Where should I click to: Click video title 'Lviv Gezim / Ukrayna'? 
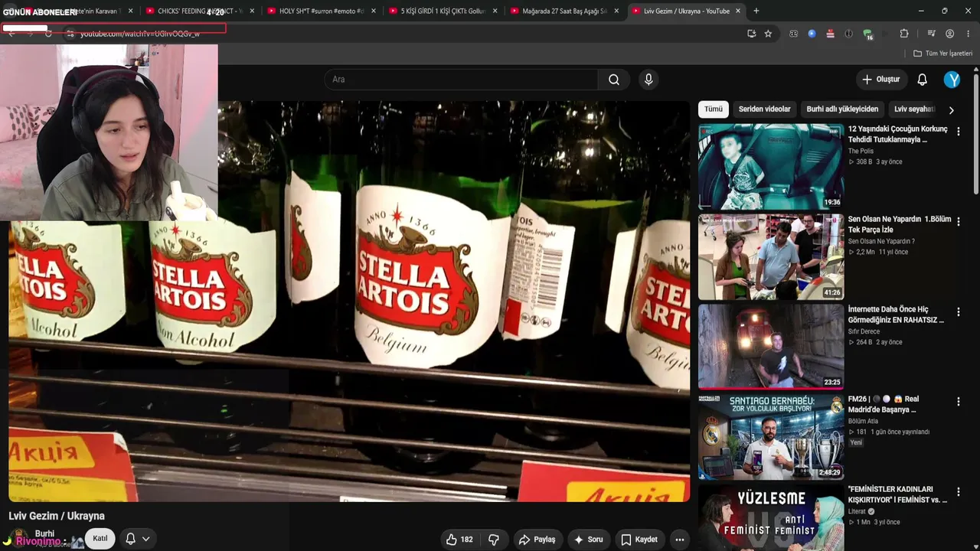tap(57, 516)
